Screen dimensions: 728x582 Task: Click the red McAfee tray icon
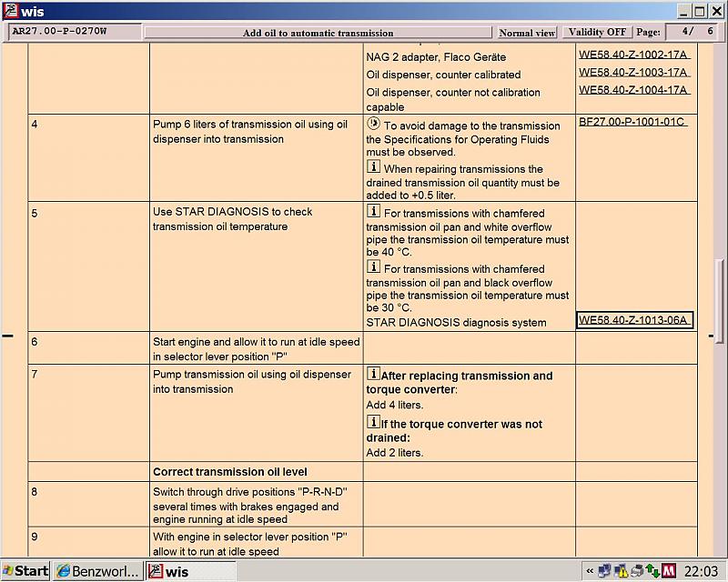tap(669, 570)
